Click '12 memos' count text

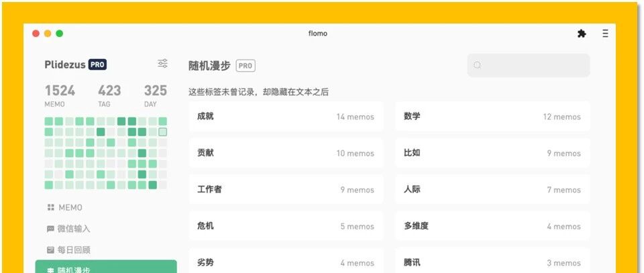click(x=562, y=117)
